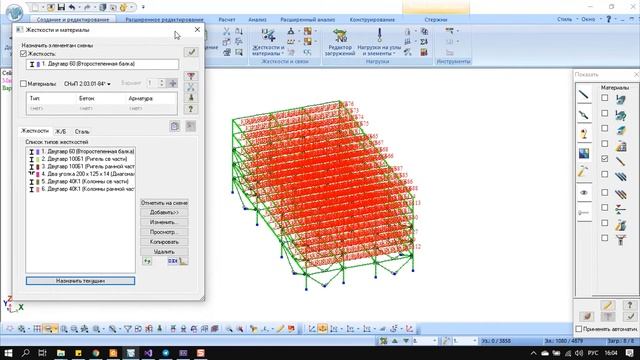Screen dimensions: 640x360
Task: Click the clipboard paste icon above the tabs
Action: click(x=175, y=126)
